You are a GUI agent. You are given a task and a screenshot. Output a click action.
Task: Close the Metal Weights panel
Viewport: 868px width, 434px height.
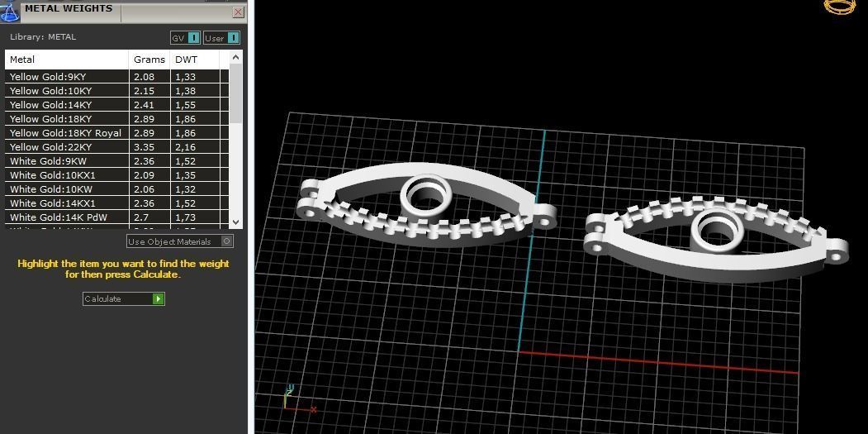pos(239,12)
